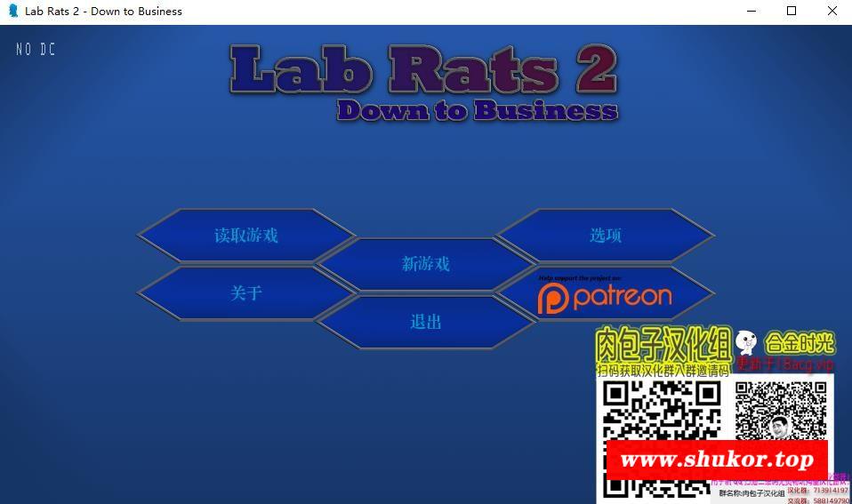Image resolution: width=852 pixels, height=504 pixels.
Task: Click the 退出 (Quit) button
Action: click(425, 322)
